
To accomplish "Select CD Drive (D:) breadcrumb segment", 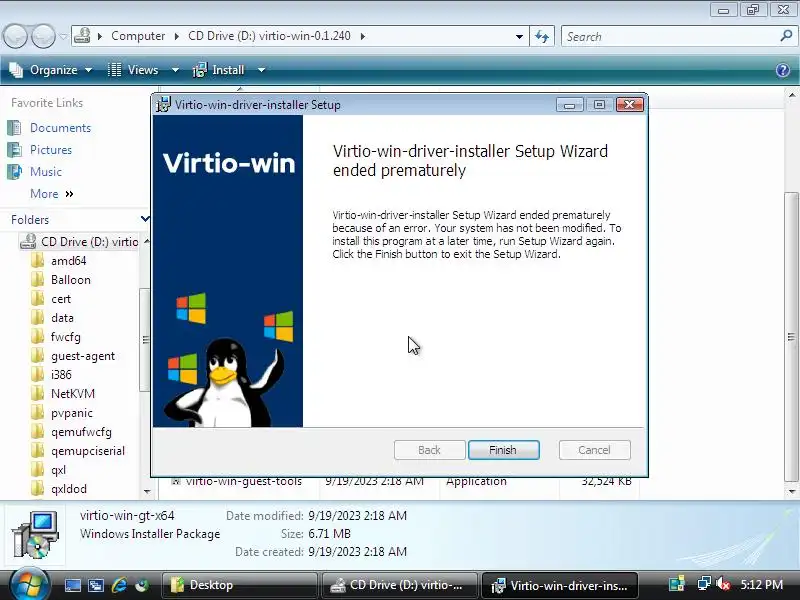I will click(269, 36).
